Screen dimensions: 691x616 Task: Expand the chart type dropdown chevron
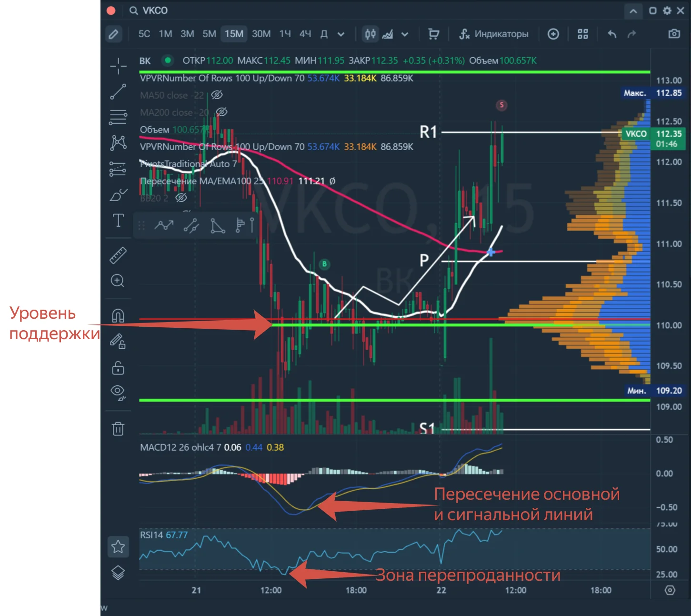(x=405, y=34)
